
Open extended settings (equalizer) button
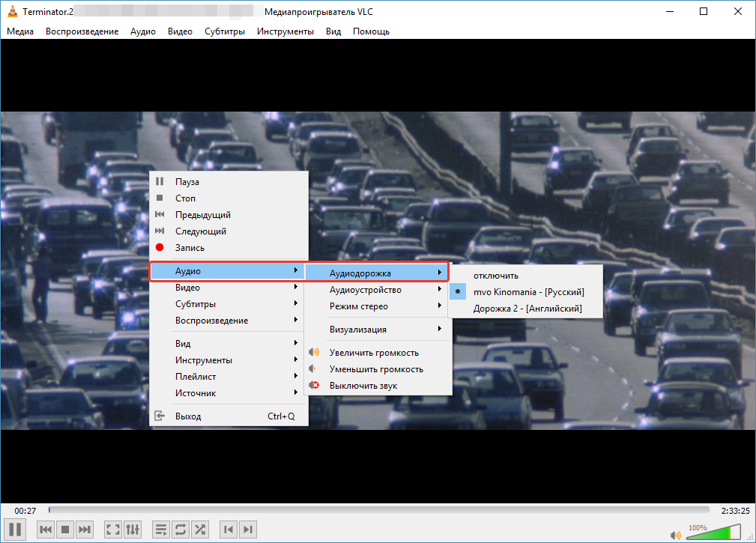pos(133,530)
